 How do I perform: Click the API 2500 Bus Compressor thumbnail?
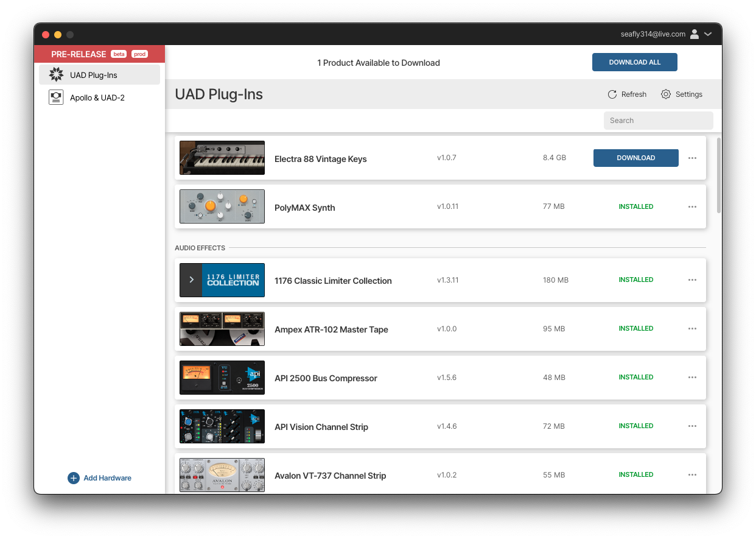pos(222,378)
